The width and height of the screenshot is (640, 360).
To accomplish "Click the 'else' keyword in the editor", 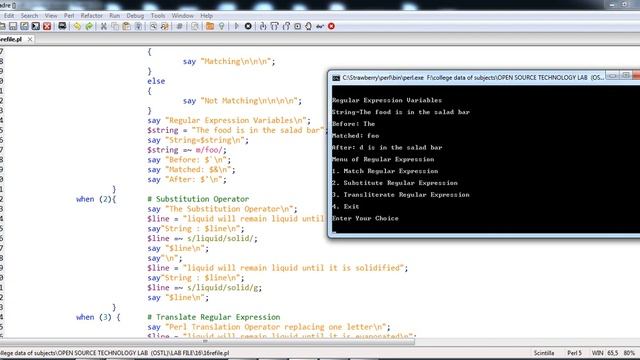I will 156,81.
